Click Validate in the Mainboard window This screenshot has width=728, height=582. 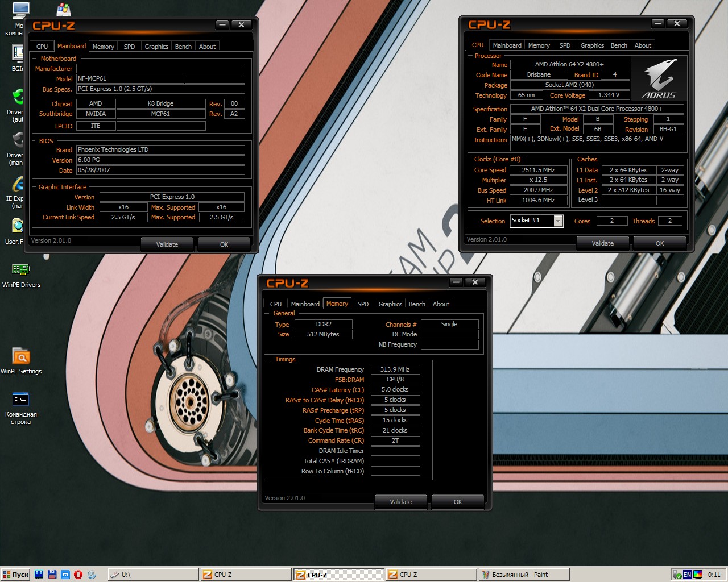coord(167,244)
